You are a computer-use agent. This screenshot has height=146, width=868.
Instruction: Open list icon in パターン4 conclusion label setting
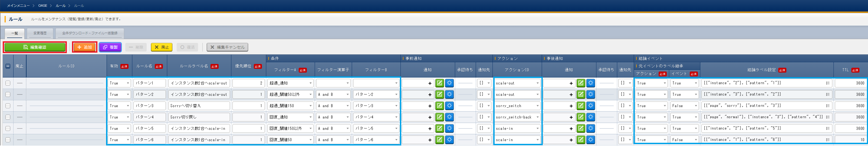coord(828,117)
